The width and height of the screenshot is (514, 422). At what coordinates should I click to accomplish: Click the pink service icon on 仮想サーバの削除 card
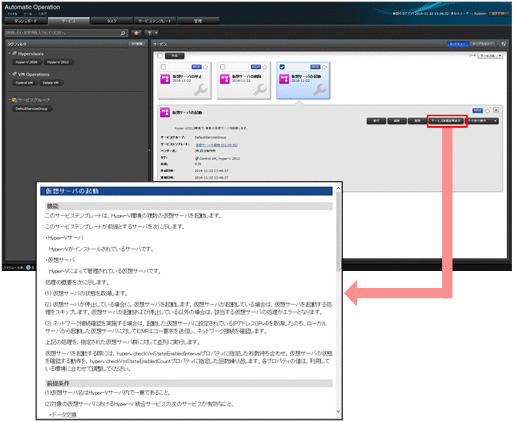pos(225,79)
